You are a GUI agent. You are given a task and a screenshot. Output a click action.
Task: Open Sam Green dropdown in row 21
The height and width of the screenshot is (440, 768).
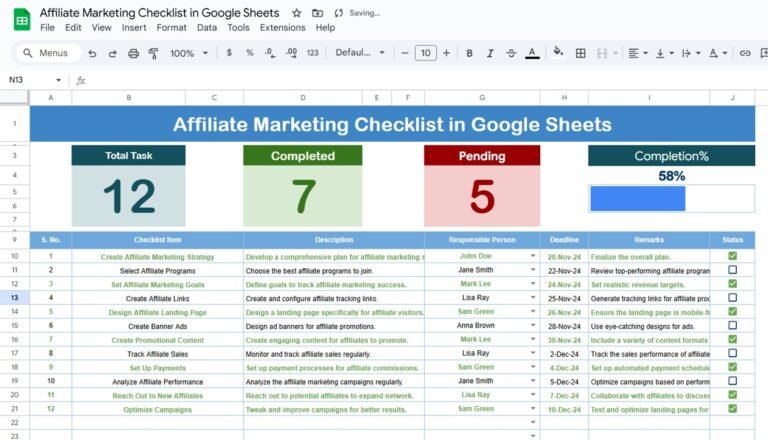click(532, 409)
